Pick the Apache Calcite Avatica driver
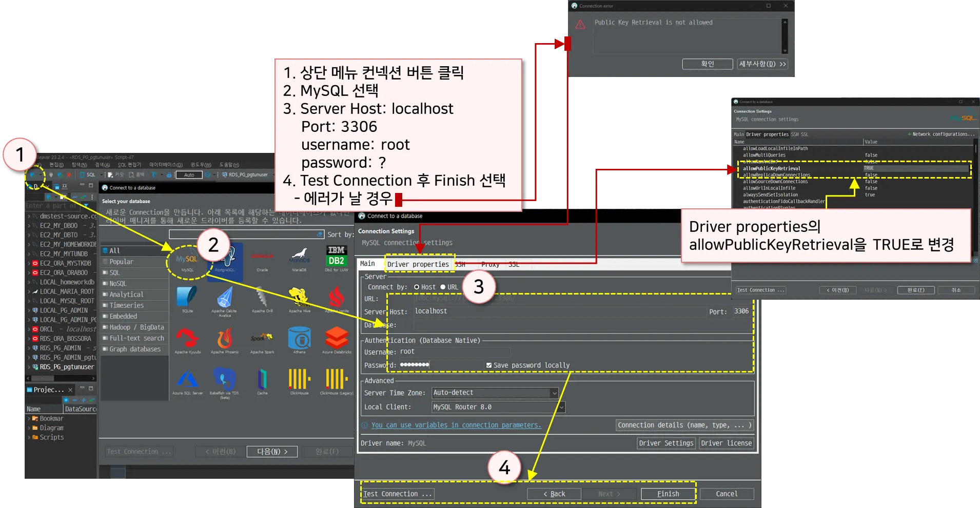 pyautogui.click(x=225, y=302)
